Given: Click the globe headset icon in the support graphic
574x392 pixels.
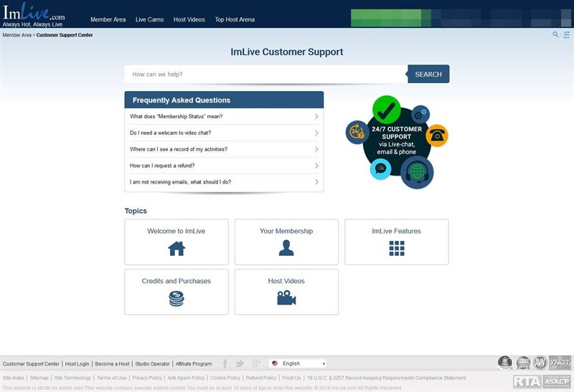Looking at the screenshot, I should pos(417,172).
